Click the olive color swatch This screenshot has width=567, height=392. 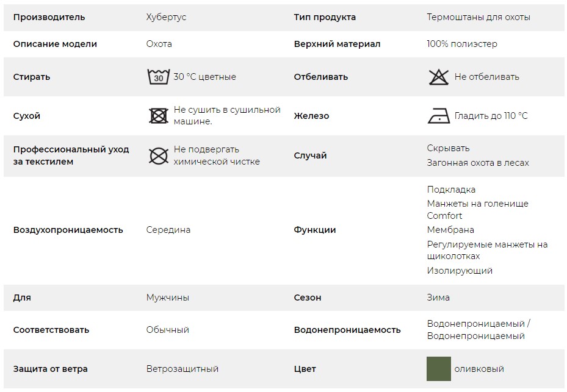(x=439, y=369)
